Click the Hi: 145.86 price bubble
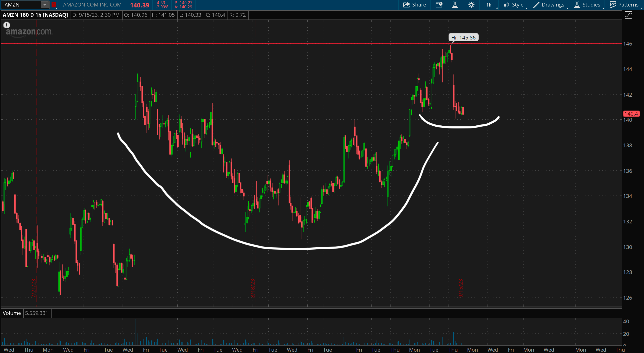The height and width of the screenshot is (353, 644). pyautogui.click(x=463, y=37)
